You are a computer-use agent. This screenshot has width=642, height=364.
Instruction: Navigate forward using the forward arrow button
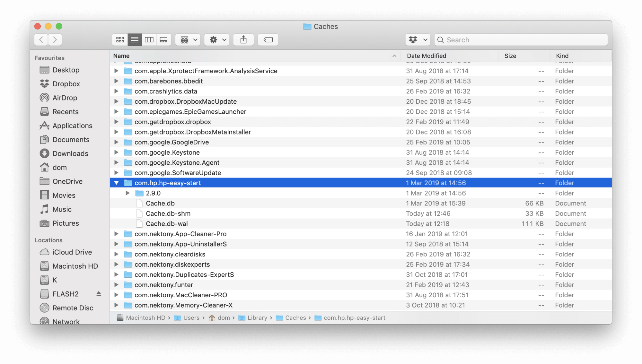(55, 40)
